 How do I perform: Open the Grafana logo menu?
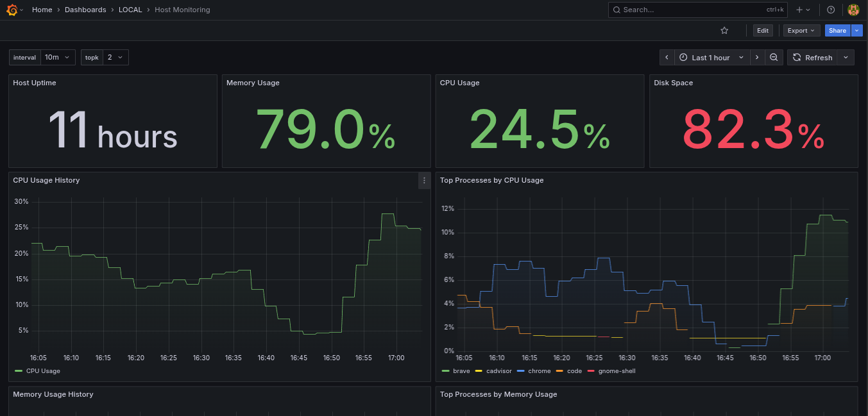click(x=12, y=10)
